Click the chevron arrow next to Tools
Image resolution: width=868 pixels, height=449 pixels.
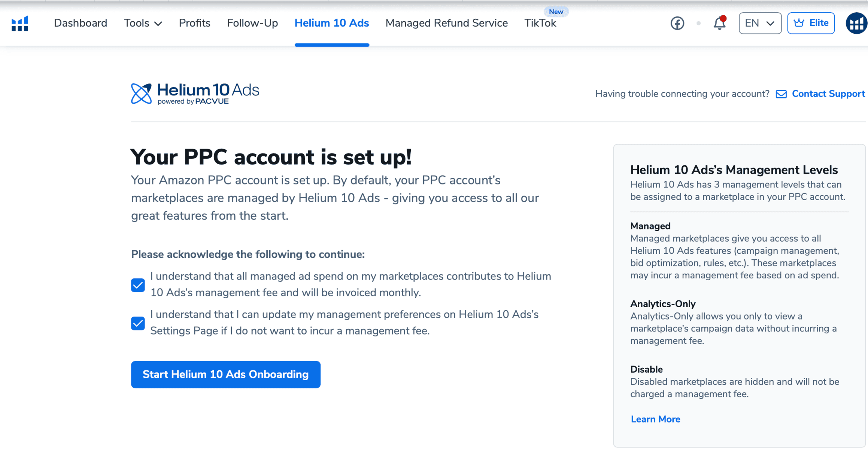click(x=158, y=24)
